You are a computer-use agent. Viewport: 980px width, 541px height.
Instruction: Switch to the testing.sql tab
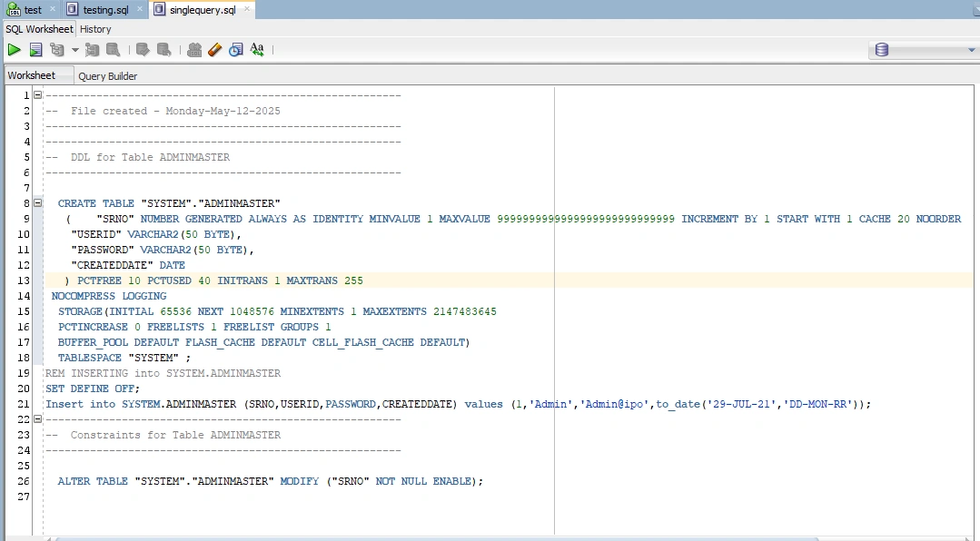tap(104, 9)
